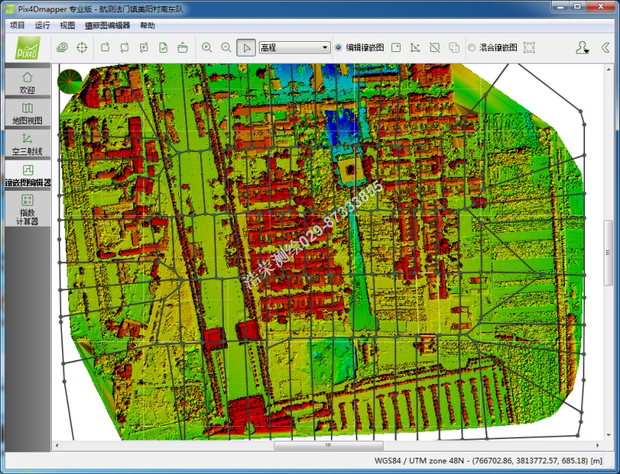Open the user account icon menu
This screenshot has height=474, width=620.
tap(582, 48)
